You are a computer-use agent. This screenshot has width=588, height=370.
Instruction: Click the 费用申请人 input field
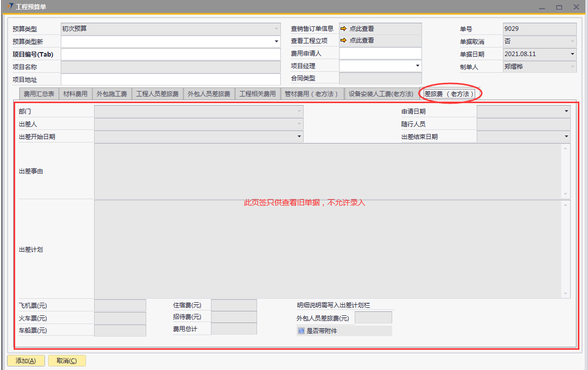[x=380, y=54]
